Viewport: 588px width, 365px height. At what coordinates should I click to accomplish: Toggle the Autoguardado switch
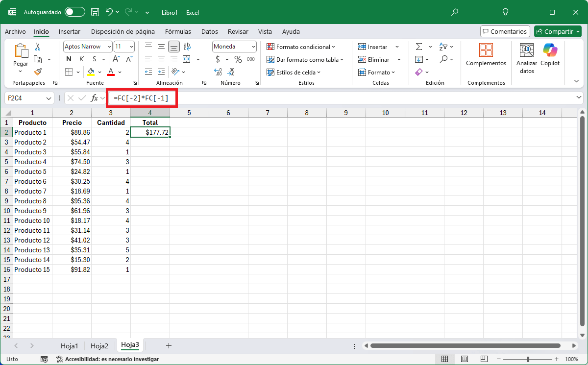pyautogui.click(x=74, y=12)
